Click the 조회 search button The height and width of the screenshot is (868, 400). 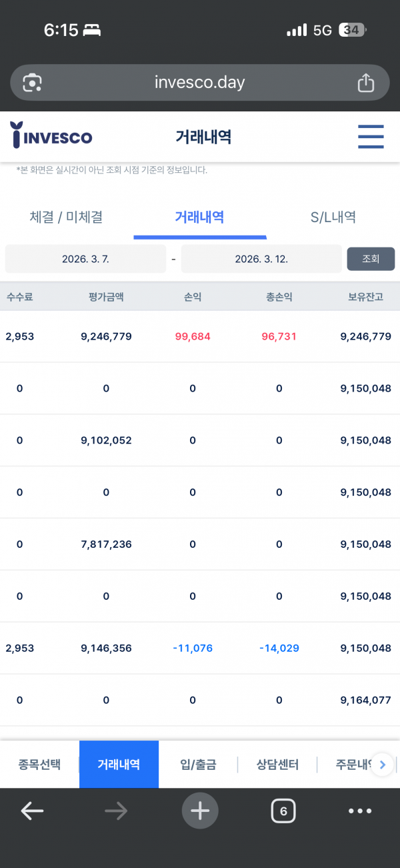pos(371,259)
